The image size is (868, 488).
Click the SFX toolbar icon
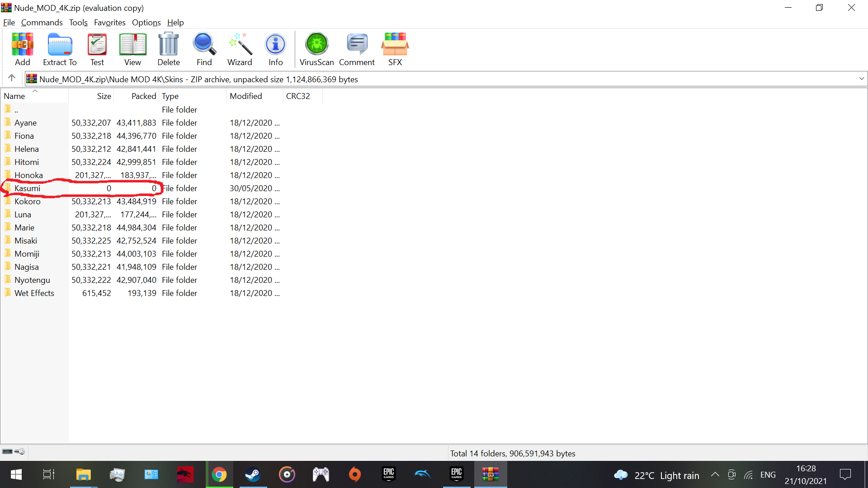click(395, 49)
